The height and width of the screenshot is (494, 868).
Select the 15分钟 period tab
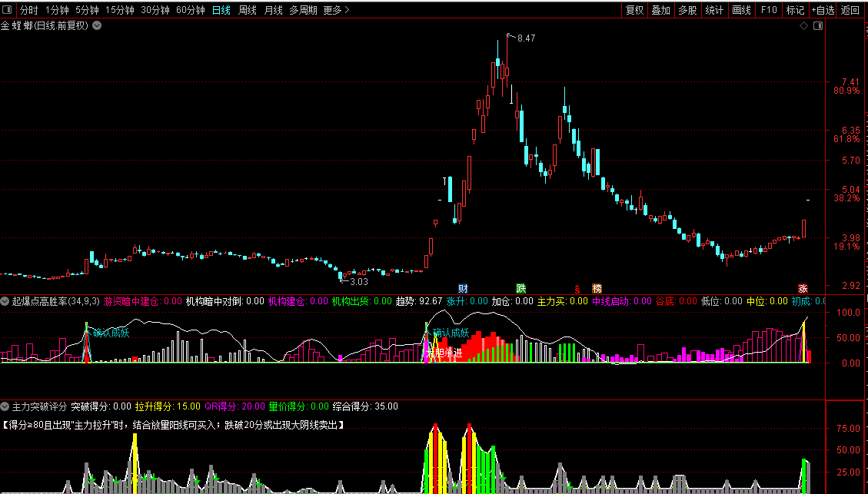[120, 10]
